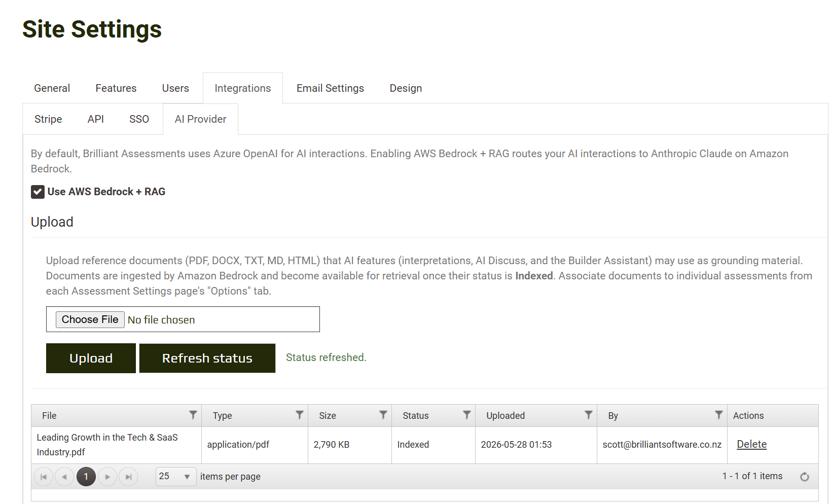The width and height of the screenshot is (830, 504).
Task: Open filter for the File column
Action: pyautogui.click(x=193, y=415)
